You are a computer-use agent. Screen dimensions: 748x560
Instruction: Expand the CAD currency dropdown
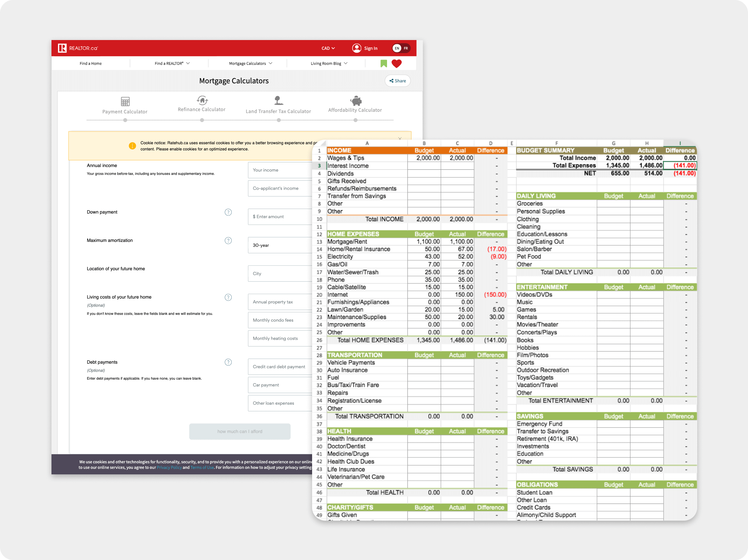(328, 48)
